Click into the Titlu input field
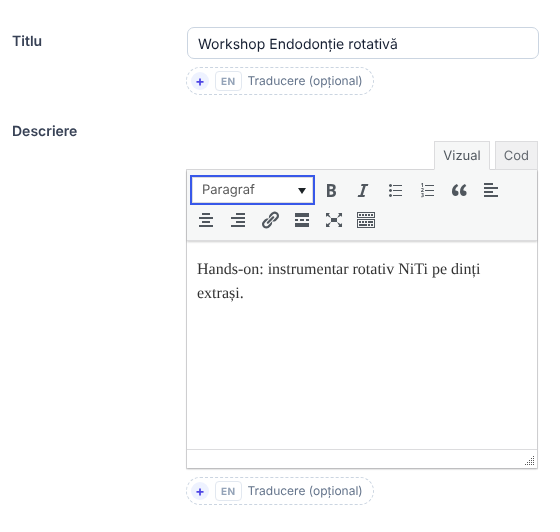Screen dimensions: 560x532 point(362,43)
